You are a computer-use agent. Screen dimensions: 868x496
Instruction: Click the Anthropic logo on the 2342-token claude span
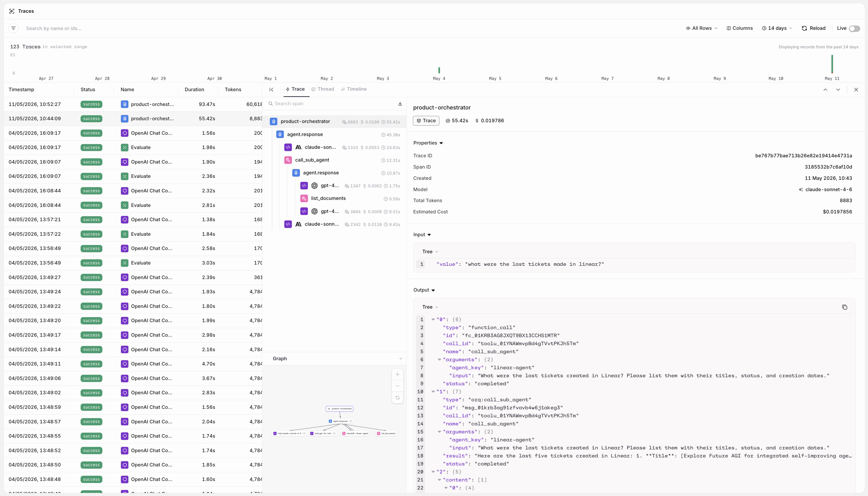[x=298, y=224]
